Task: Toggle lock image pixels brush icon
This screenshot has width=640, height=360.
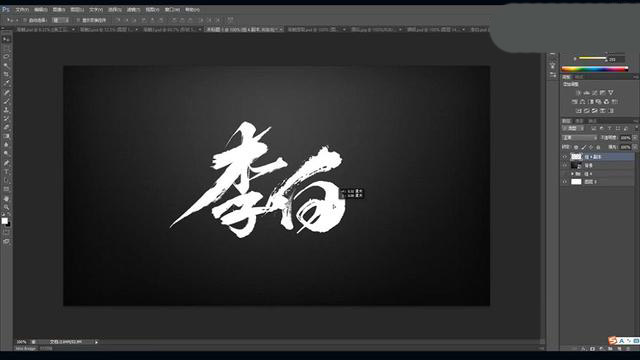Action: coord(583,147)
